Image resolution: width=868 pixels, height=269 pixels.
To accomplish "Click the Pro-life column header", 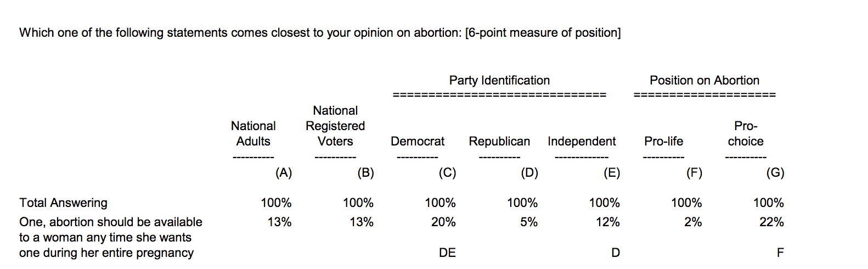I will (663, 141).
